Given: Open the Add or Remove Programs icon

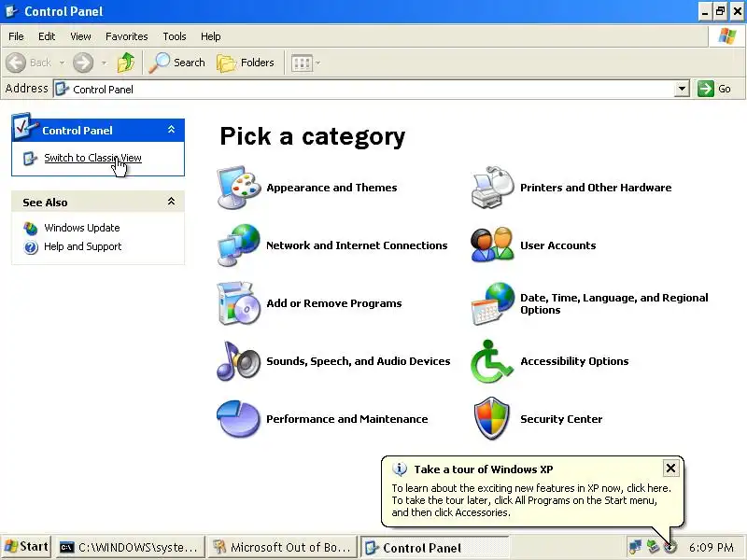Looking at the screenshot, I should click(239, 303).
